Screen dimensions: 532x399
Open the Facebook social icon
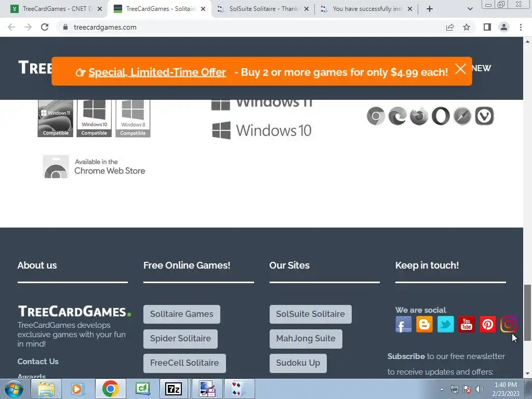click(x=403, y=324)
